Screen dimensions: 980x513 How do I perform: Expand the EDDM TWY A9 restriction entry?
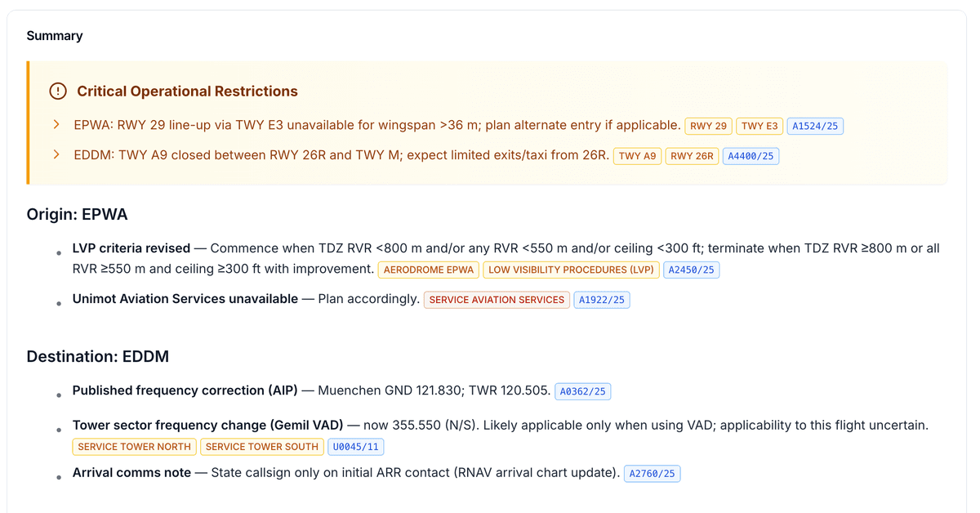[x=55, y=155]
